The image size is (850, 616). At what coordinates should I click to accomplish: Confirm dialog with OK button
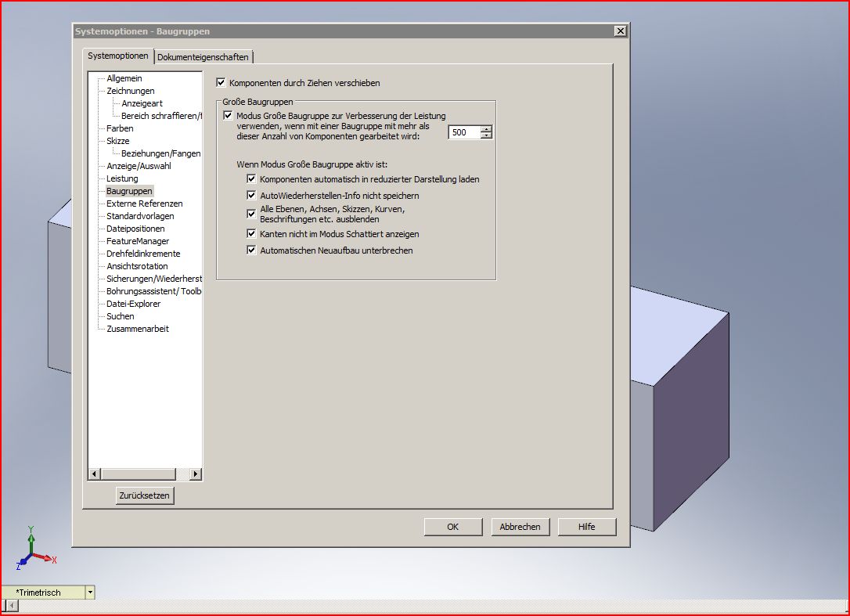(x=453, y=527)
